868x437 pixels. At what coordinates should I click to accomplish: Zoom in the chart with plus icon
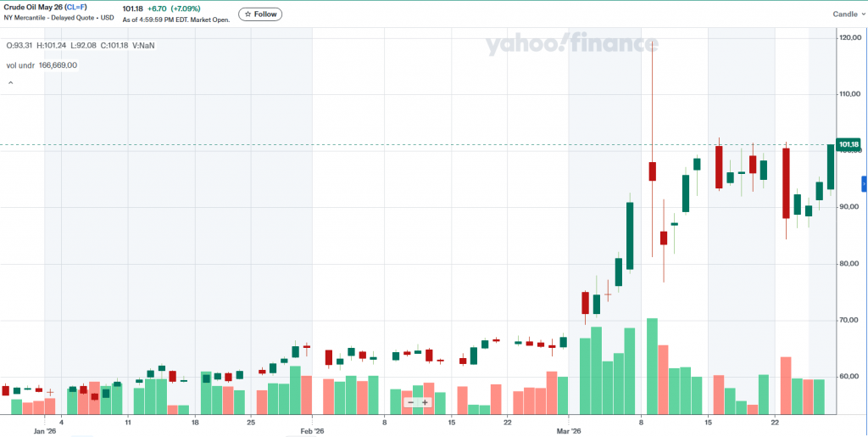[x=425, y=402]
